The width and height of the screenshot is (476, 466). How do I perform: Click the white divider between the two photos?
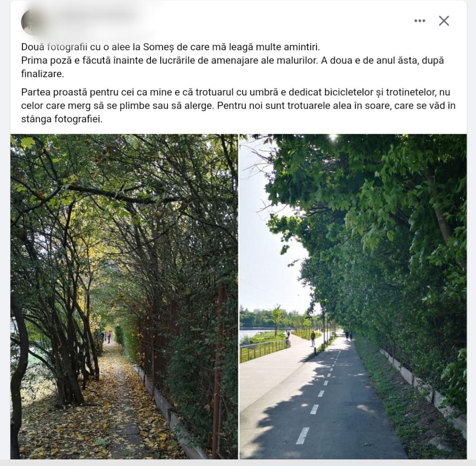coord(239,296)
